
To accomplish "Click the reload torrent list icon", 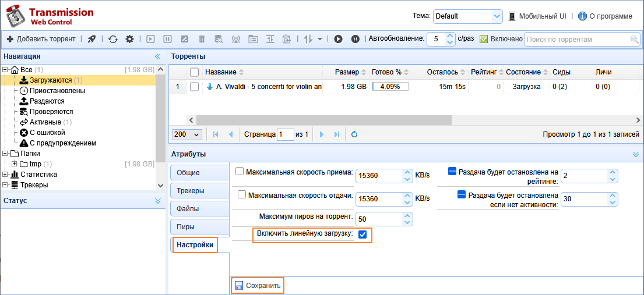I will (113, 39).
